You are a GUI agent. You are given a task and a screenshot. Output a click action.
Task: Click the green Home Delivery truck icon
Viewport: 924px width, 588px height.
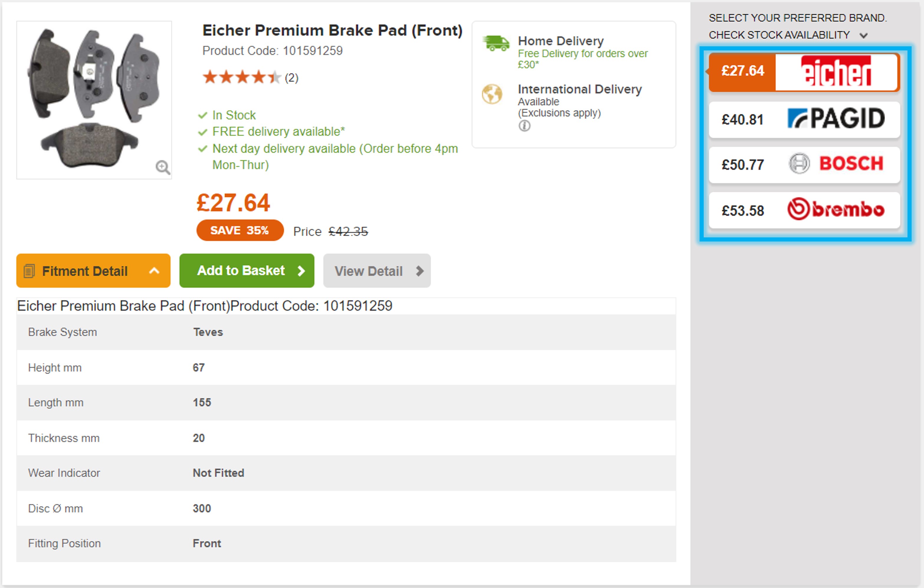(496, 43)
